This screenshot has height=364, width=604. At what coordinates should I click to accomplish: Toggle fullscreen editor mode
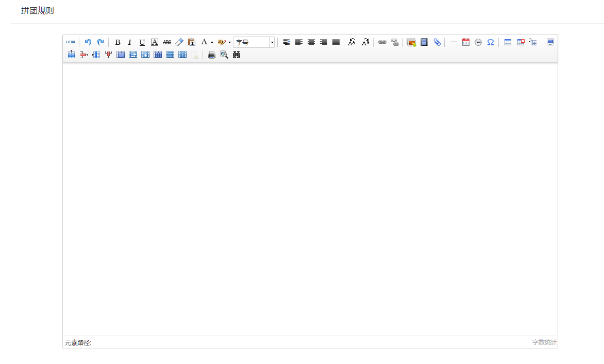[550, 42]
